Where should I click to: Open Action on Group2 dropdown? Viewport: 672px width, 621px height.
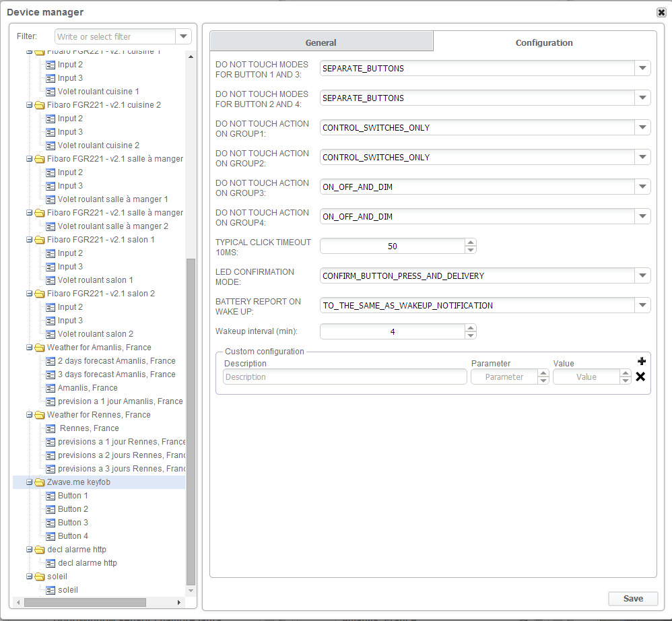642,157
